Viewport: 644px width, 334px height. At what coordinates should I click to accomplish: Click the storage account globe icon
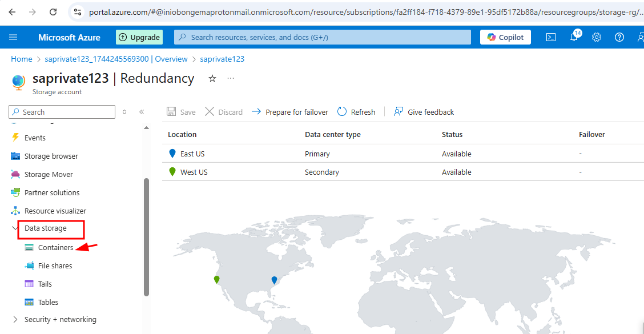(18, 82)
